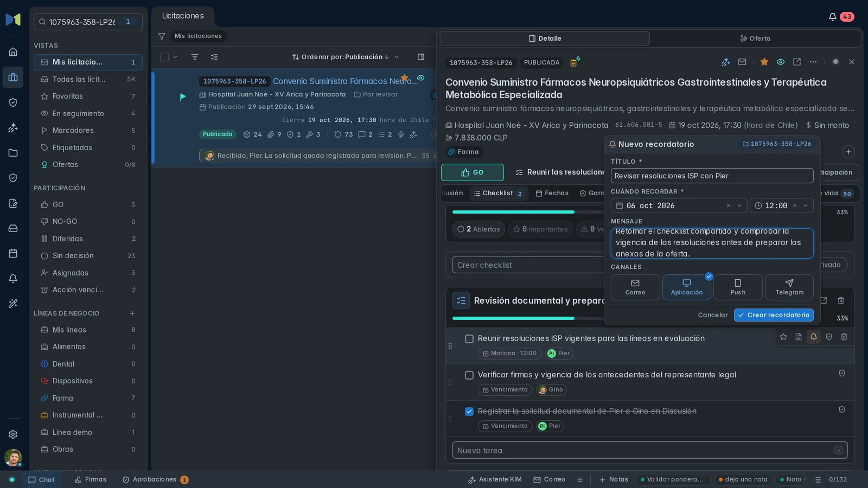Click the AI sparkle icon in detail header

(x=726, y=62)
